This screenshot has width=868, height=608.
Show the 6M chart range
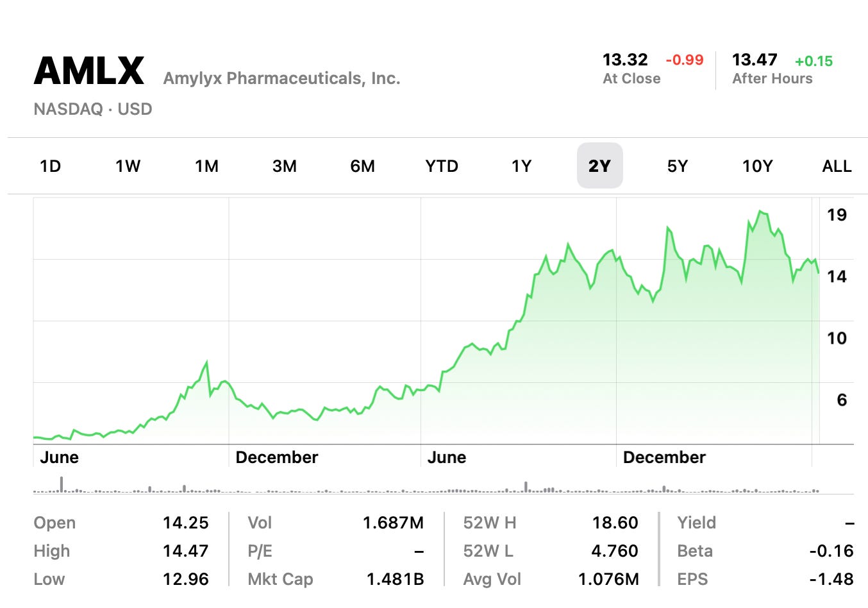[362, 166]
